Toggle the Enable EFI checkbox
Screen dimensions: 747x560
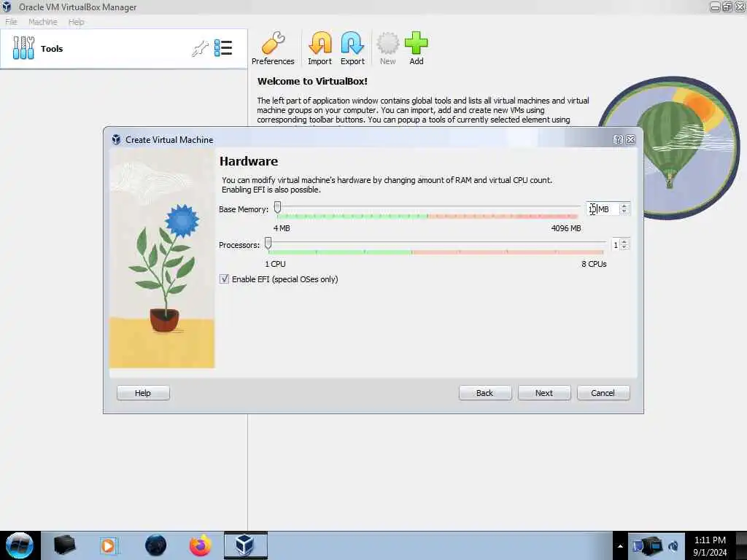pos(225,279)
